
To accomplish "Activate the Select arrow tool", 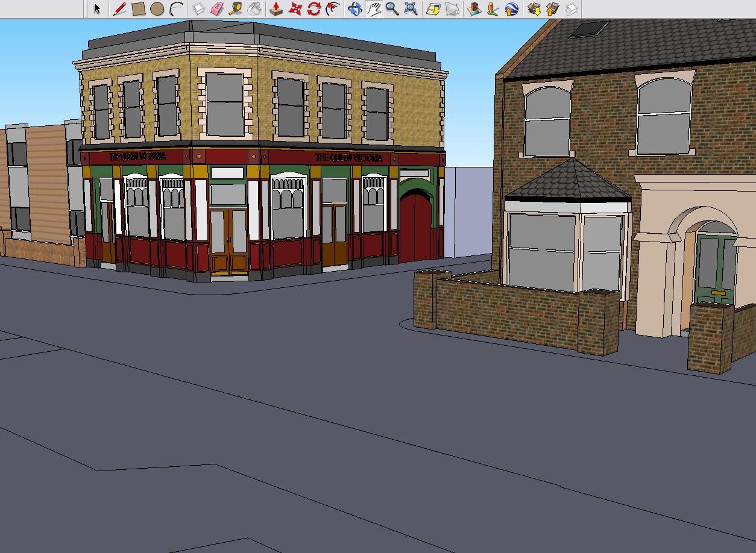I will [97, 9].
